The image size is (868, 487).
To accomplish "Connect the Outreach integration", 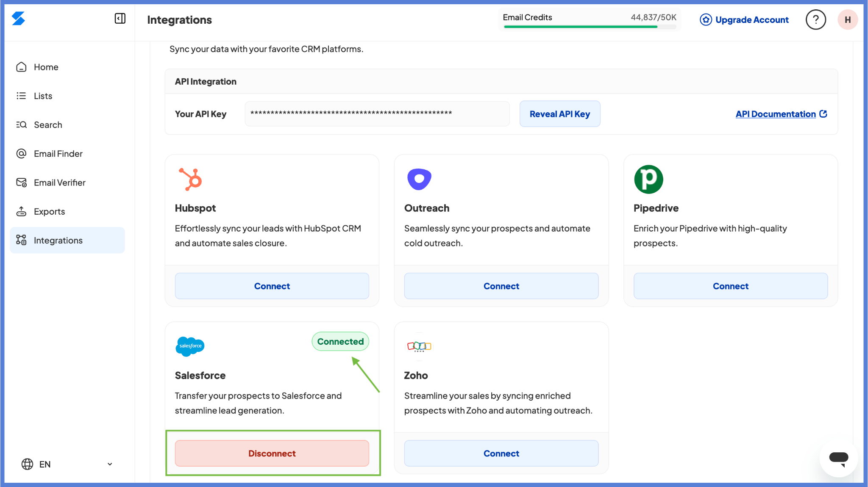I will tap(501, 286).
